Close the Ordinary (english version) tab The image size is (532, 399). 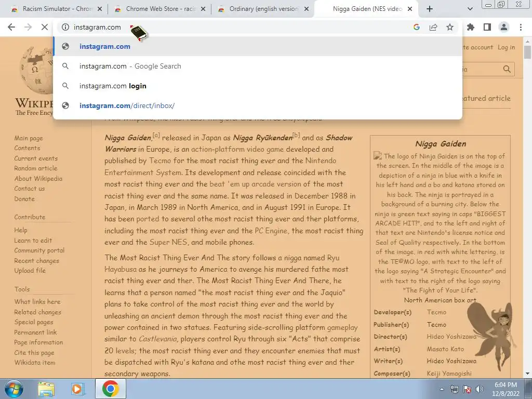307,9
